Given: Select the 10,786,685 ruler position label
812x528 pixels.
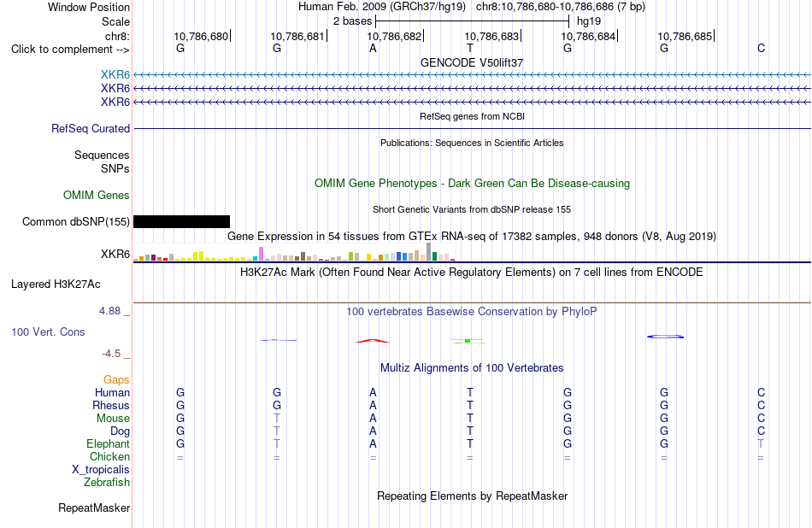Looking at the screenshot, I should click(x=685, y=36).
